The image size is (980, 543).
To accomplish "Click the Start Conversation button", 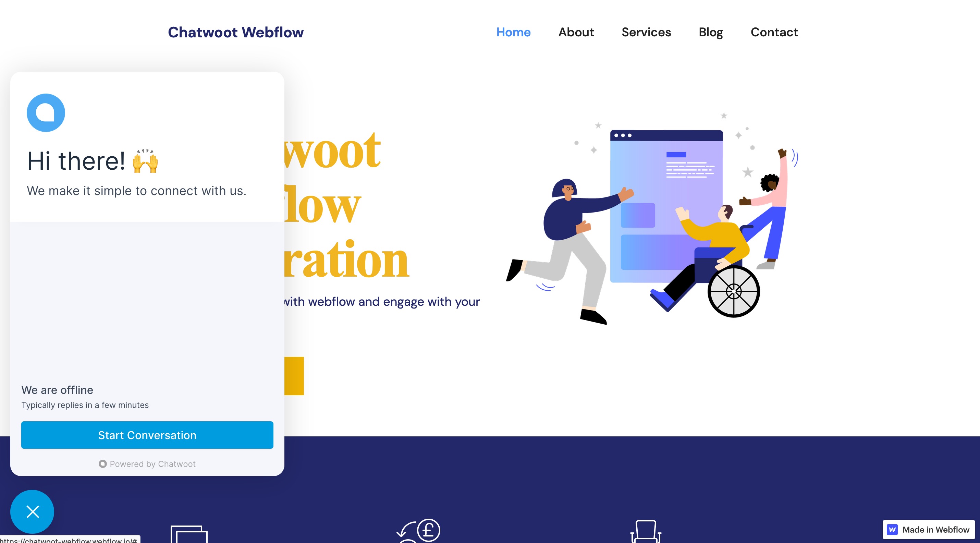I will point(147,435).
